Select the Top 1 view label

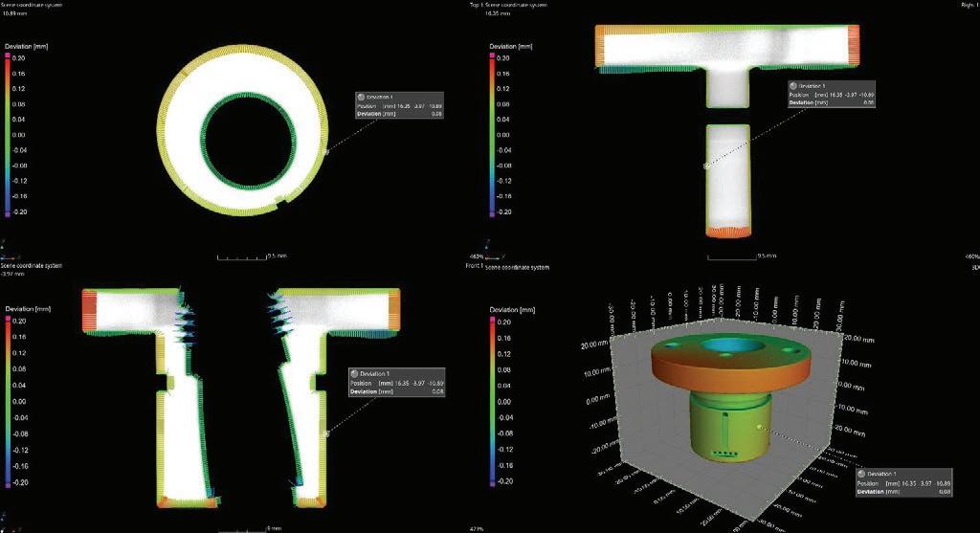(477, 5)
